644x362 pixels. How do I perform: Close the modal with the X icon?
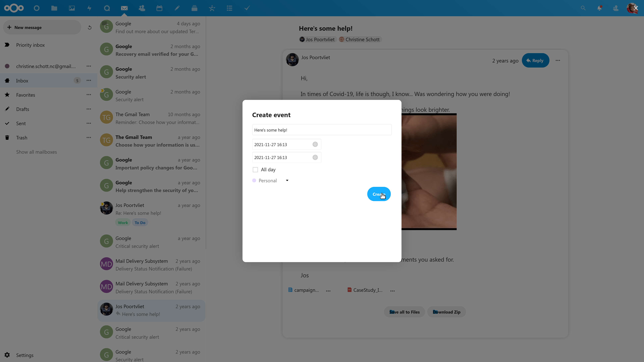click(x=636, y=8)
